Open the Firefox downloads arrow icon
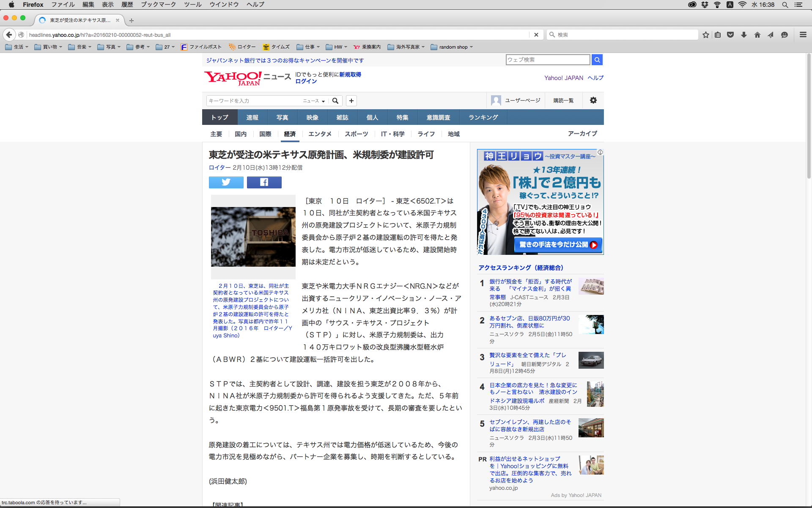812x508 pixels. pyautogui.click(x=744, y=35)
